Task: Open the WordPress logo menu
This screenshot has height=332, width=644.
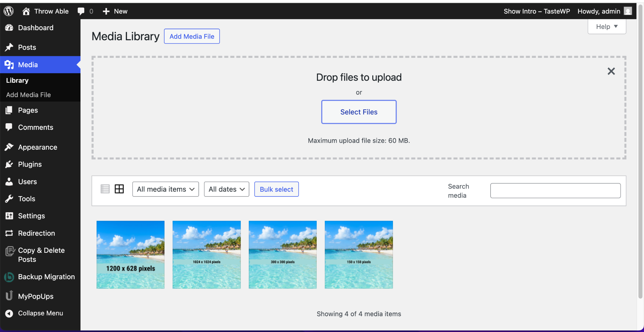Action: (x=8, y=11)
